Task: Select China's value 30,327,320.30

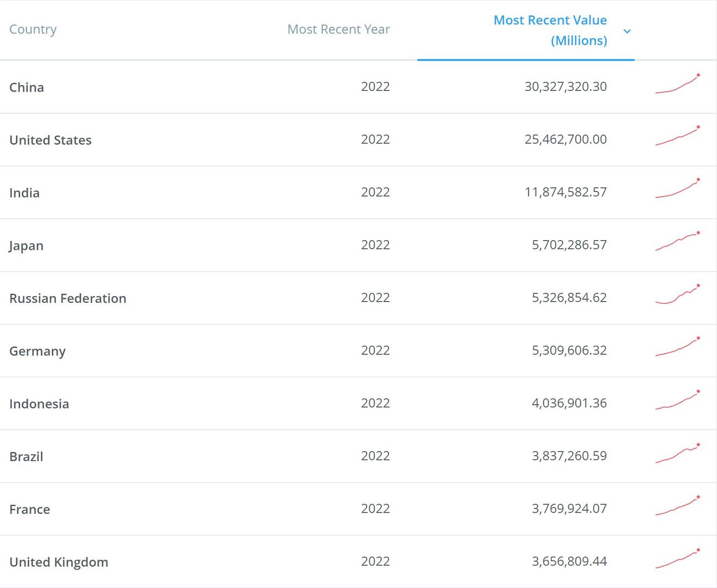Action: pyautogui.click(x=566, y=87)
